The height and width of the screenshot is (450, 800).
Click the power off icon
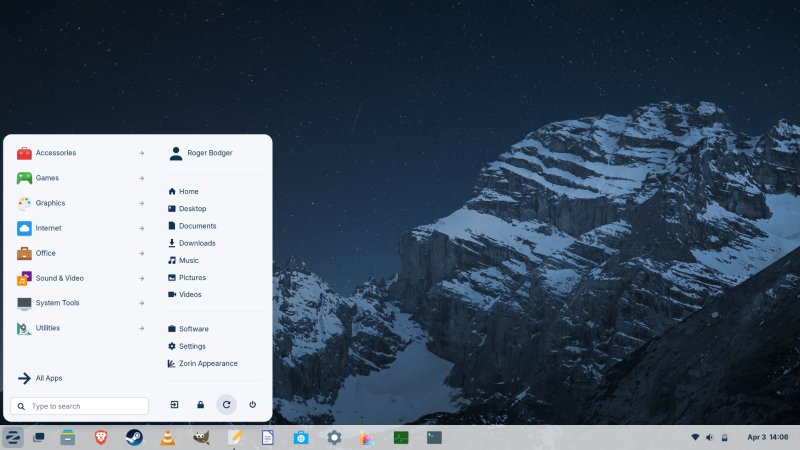(x=252, y=405)
